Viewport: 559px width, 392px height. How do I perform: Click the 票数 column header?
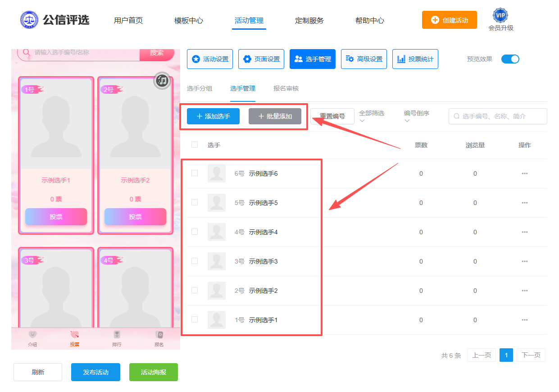pos(421,145)
